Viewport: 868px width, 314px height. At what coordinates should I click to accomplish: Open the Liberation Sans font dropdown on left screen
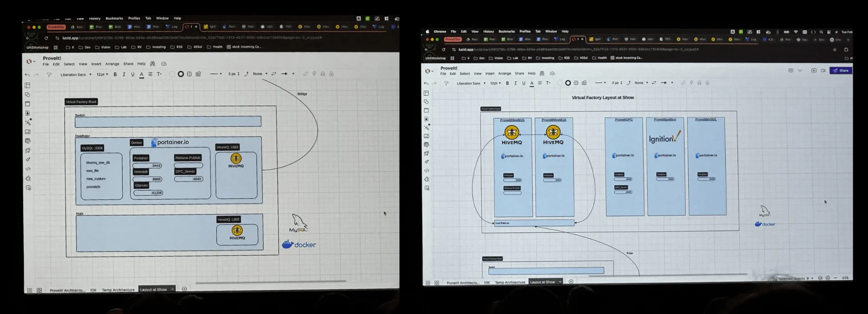pyautogui.click(x=76, y=75)
